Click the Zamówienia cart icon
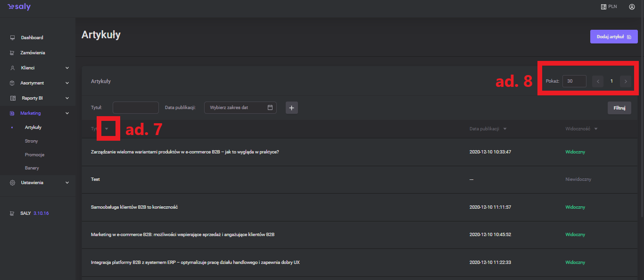644x280 pixels. (12, 53)
